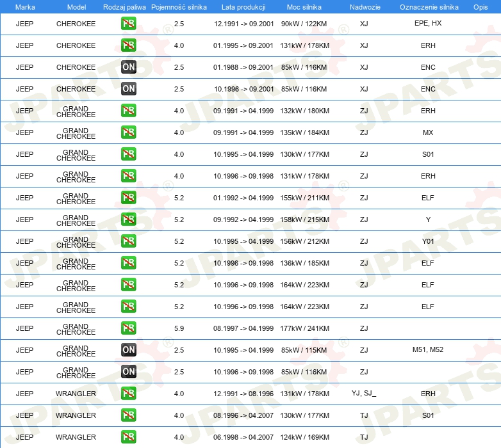
Task: Click ON diesel icon in 10.1996 Cherokee ENC row
Action: [128, 89]
